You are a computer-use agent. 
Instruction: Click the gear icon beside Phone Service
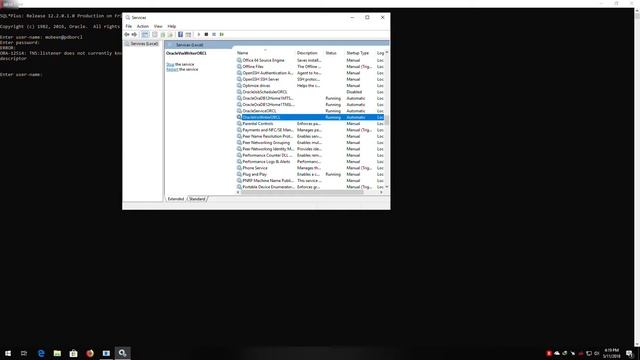pyautogui.click(x=239, y=168)
